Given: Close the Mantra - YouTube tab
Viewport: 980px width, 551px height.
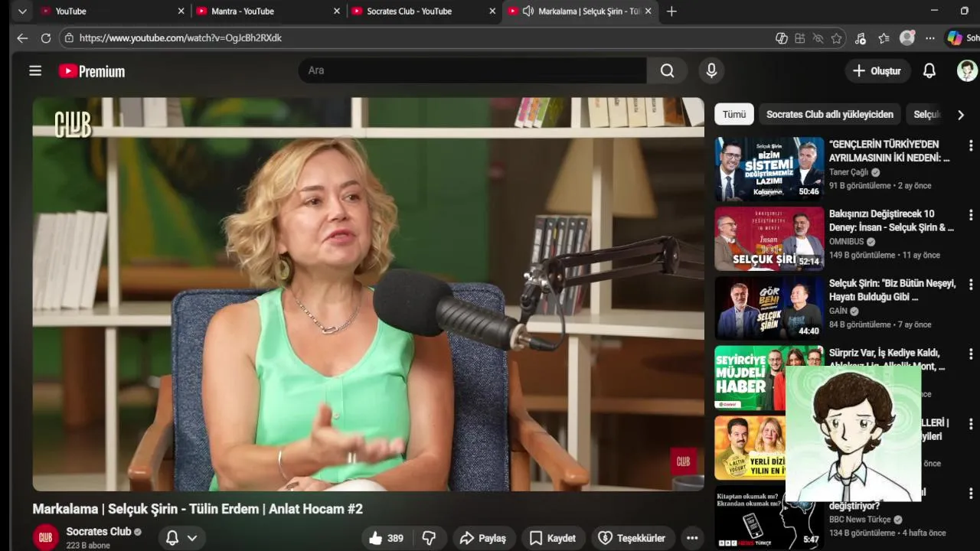Looking at the screenshot, I should coord(338,11).
